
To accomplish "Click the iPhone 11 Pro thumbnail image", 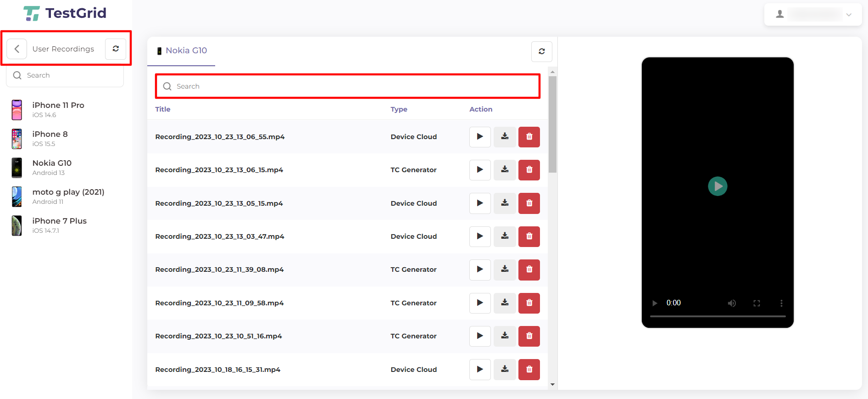I will (x=17, y=110).
